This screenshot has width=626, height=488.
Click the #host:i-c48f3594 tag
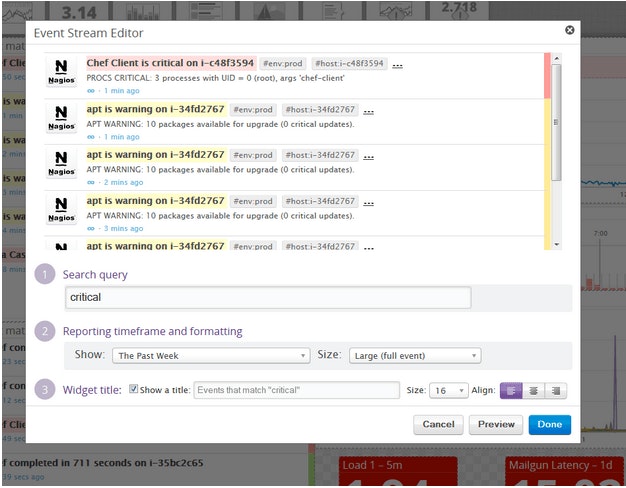(348, 63)
